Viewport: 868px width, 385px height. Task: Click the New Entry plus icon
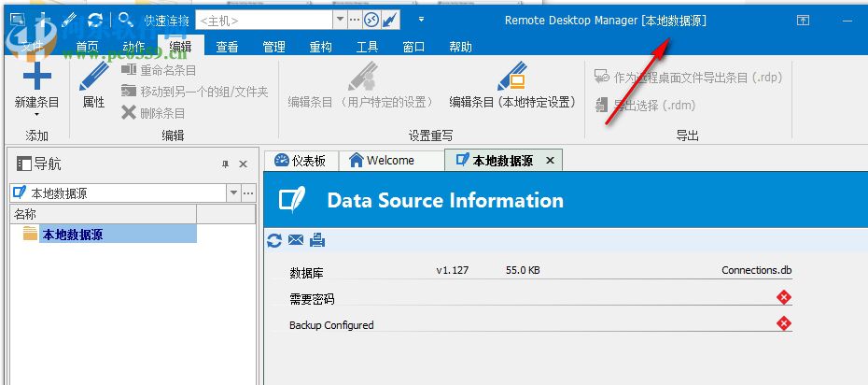click(37, 76)
